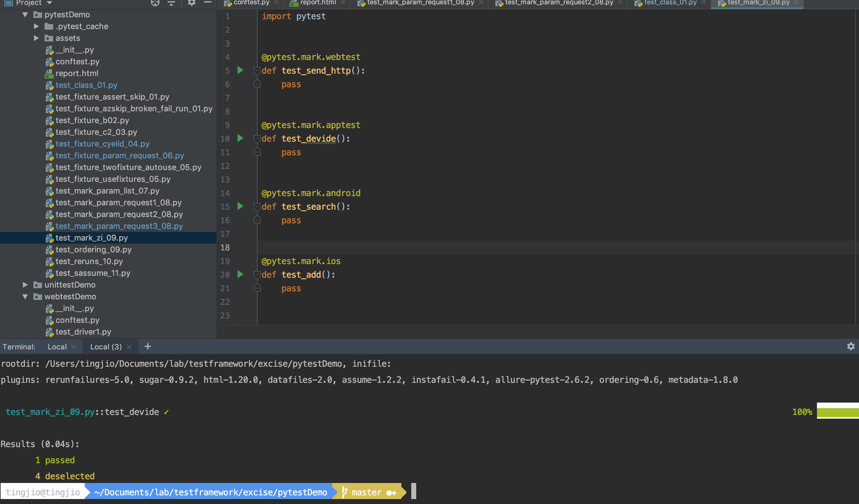Open test_reruns_10.py in project tree
859x504 pixels.
pos(89,261)
